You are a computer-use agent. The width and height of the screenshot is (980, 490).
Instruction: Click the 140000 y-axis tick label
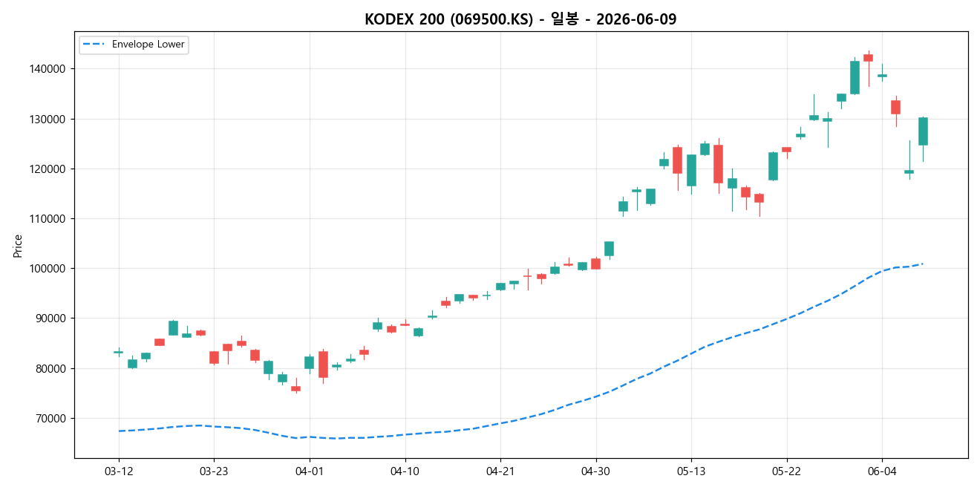pyautogui.click(x=49, y=69)
